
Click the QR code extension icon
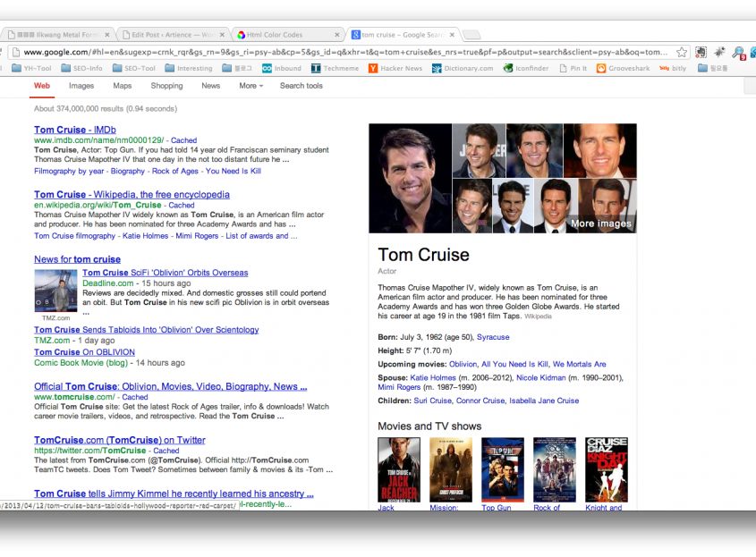coord(701,52)
